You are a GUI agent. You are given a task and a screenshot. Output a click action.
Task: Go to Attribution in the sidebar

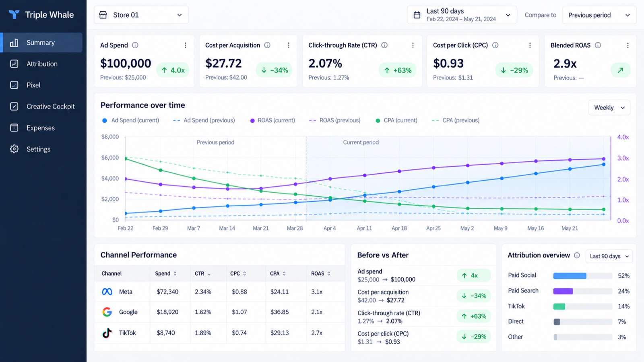(41, 64)
